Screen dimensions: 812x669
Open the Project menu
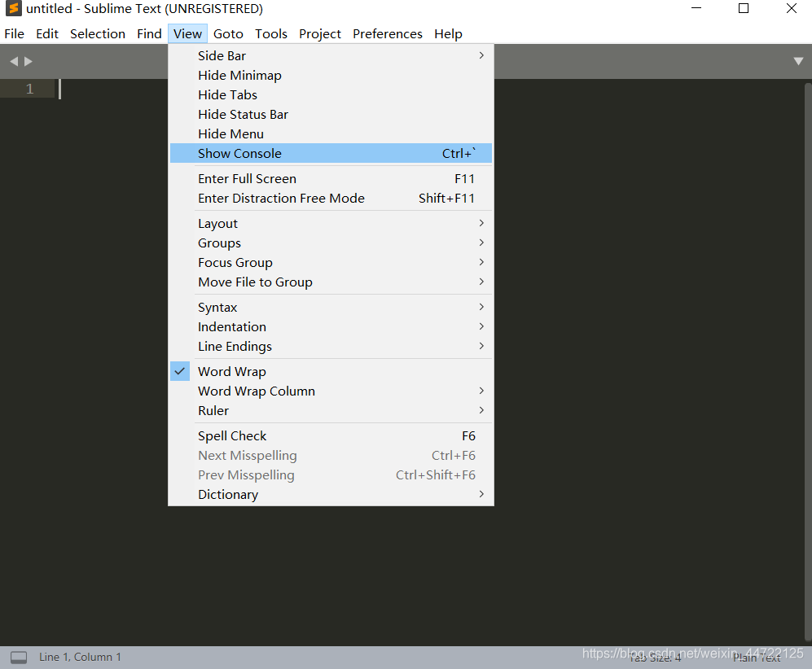[x=320, y=33]
